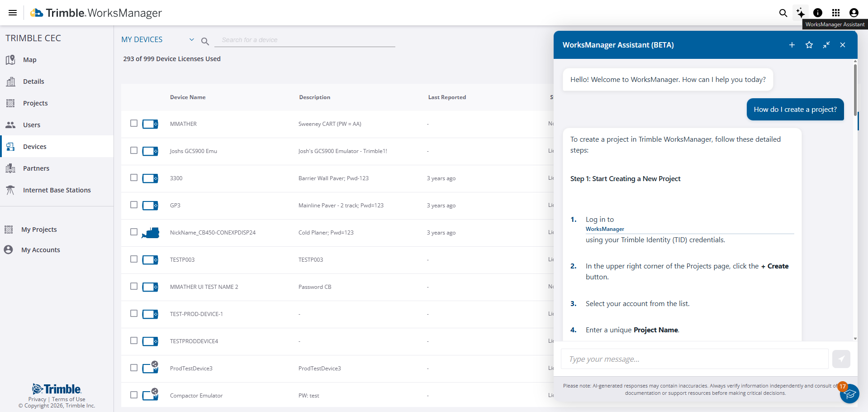Check the box for device 3300
868x412 pixels.
(134, 177)
